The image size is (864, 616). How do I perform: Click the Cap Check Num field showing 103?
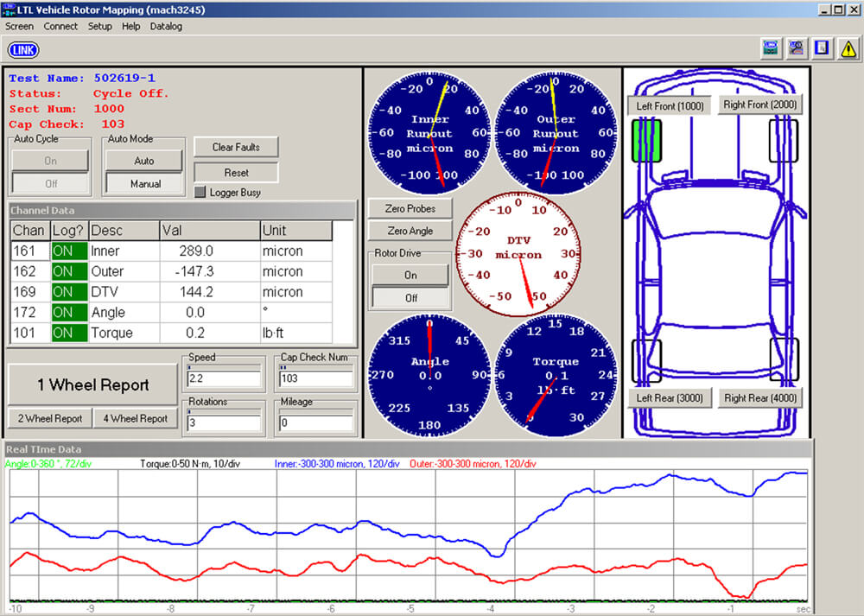tap(315, 379)
